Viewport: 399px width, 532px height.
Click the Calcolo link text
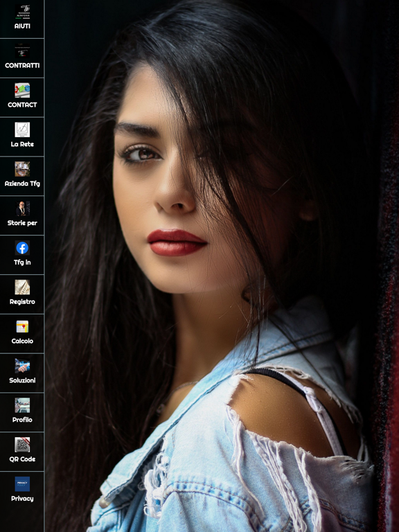(22, 341)
